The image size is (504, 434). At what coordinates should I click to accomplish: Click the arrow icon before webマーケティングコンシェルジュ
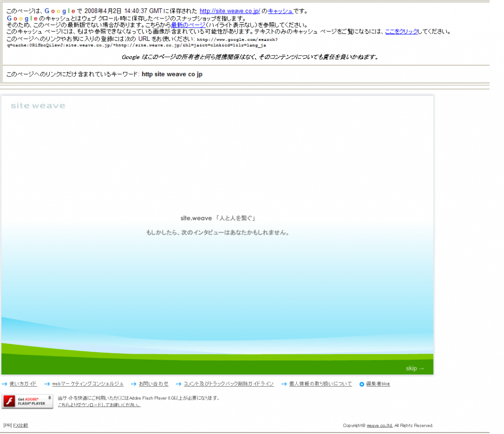click(x=47, y=384)
